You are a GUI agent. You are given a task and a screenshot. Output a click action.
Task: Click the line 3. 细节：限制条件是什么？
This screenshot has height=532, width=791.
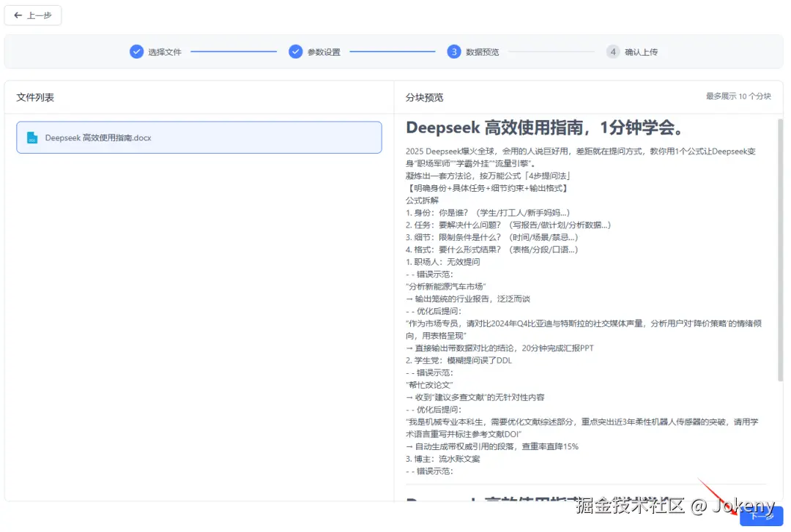coord(492,237)
